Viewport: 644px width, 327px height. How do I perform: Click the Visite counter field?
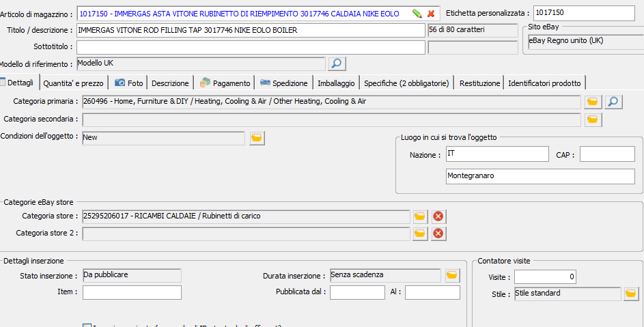[x=545, y=277]
